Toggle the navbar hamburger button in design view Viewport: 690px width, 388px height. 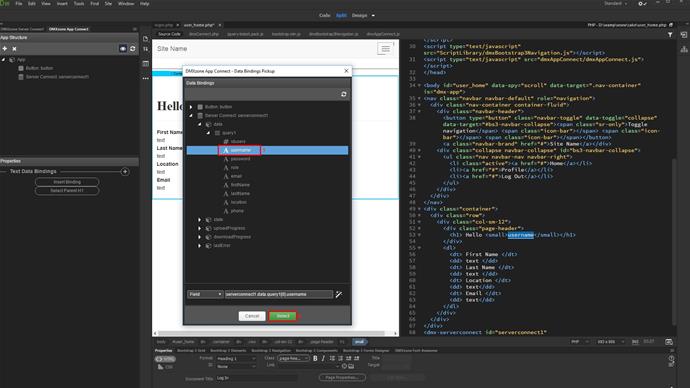click(385, 49)
